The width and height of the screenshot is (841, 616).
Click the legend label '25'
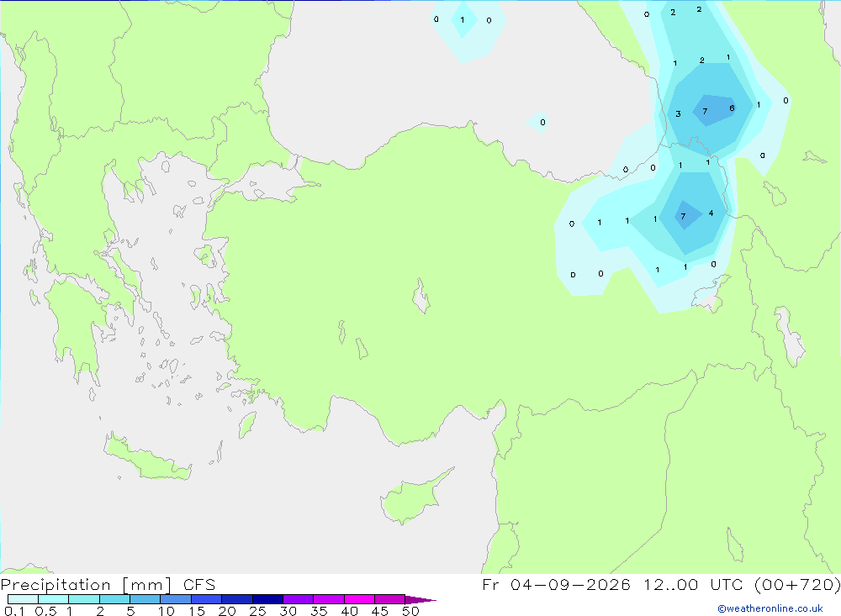(x=257, y=611)
